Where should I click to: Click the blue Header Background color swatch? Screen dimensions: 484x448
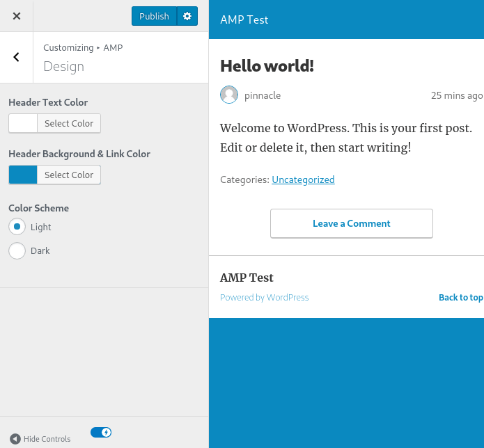coord(23,175)
